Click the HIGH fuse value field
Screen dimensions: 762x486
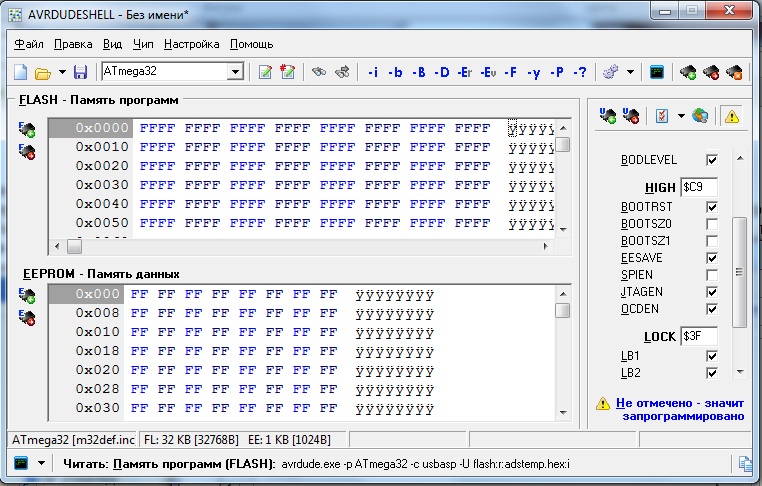[x=698, y=187]
